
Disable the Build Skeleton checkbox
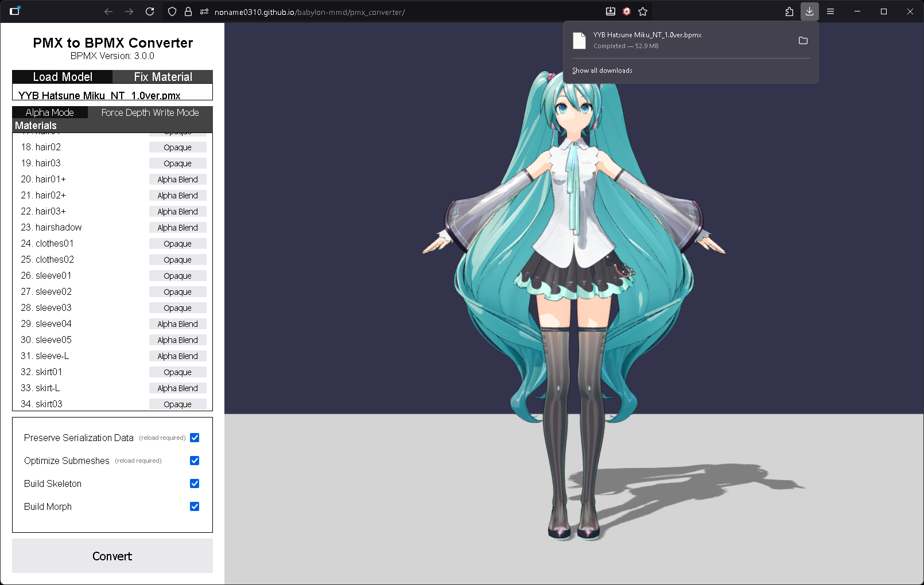pyautogui.click(x=195, y=483)
